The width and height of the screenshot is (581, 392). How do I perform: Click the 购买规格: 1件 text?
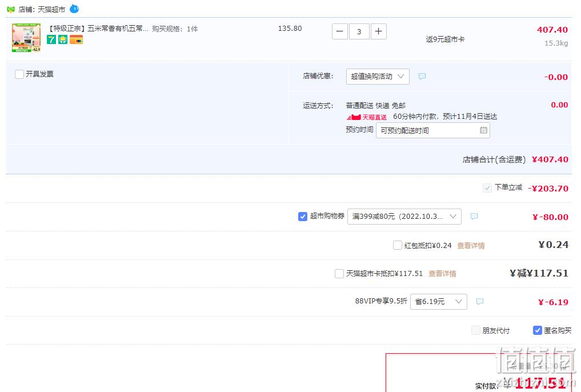click(175, 29)
